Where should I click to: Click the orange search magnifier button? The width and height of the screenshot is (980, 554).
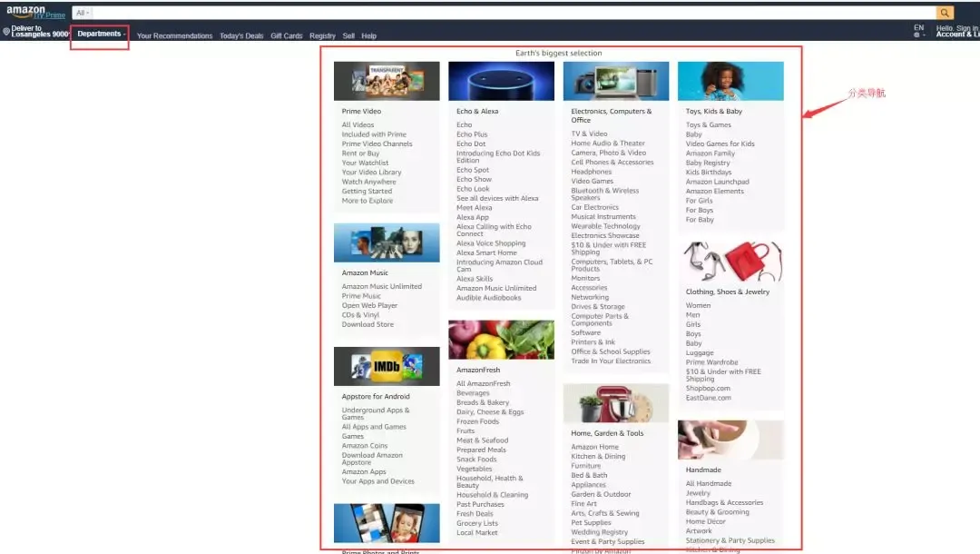pos(945,13)
